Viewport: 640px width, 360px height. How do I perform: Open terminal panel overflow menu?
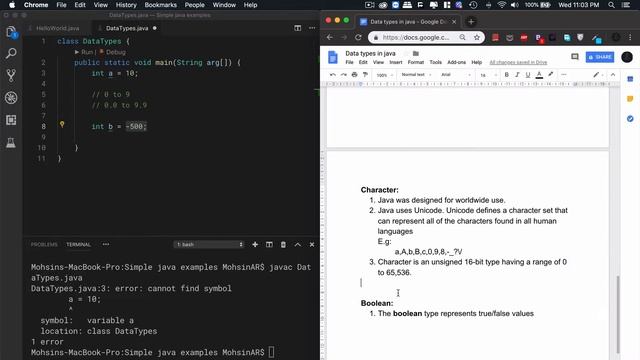106,244
